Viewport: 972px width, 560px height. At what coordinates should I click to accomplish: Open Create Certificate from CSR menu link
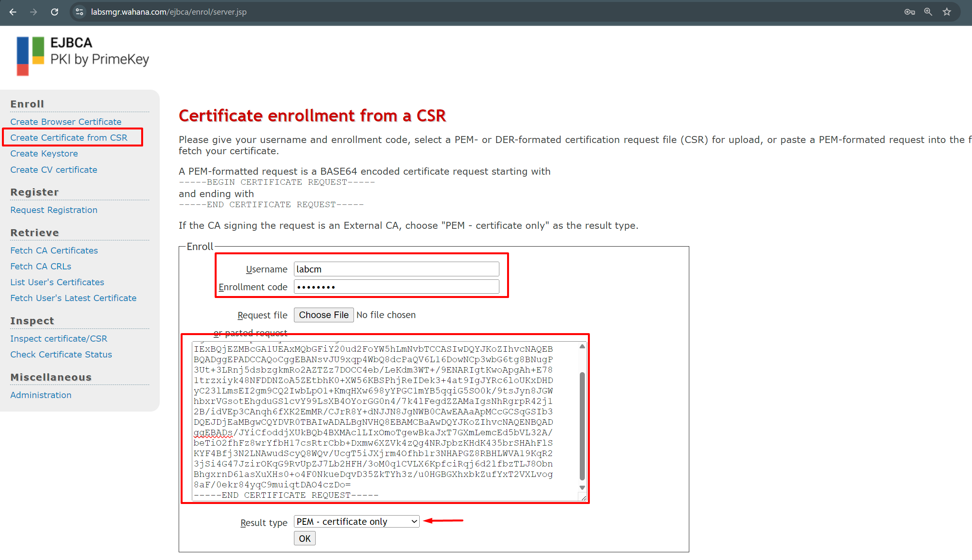pos(69,138)
